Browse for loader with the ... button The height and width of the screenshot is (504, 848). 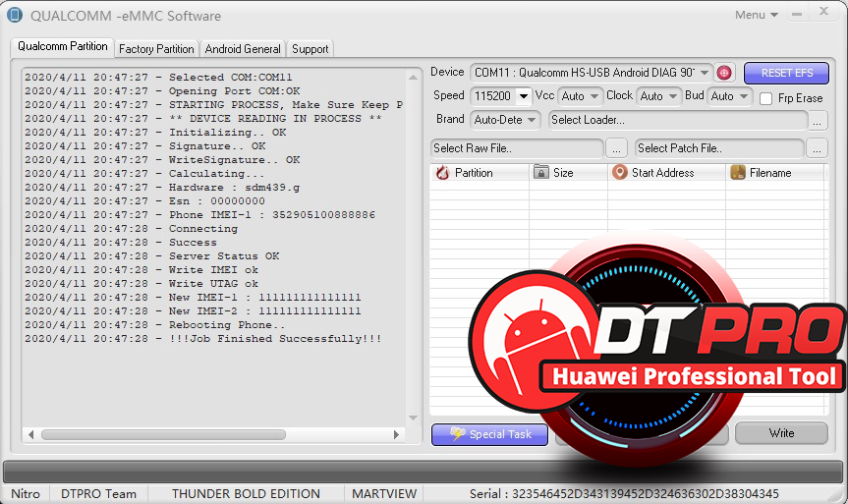tap(818, 121)
